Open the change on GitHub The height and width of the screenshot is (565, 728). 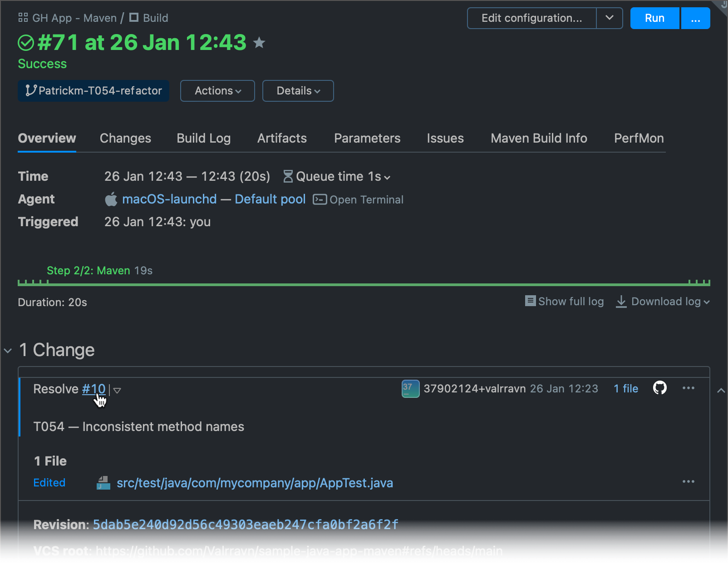660,388
